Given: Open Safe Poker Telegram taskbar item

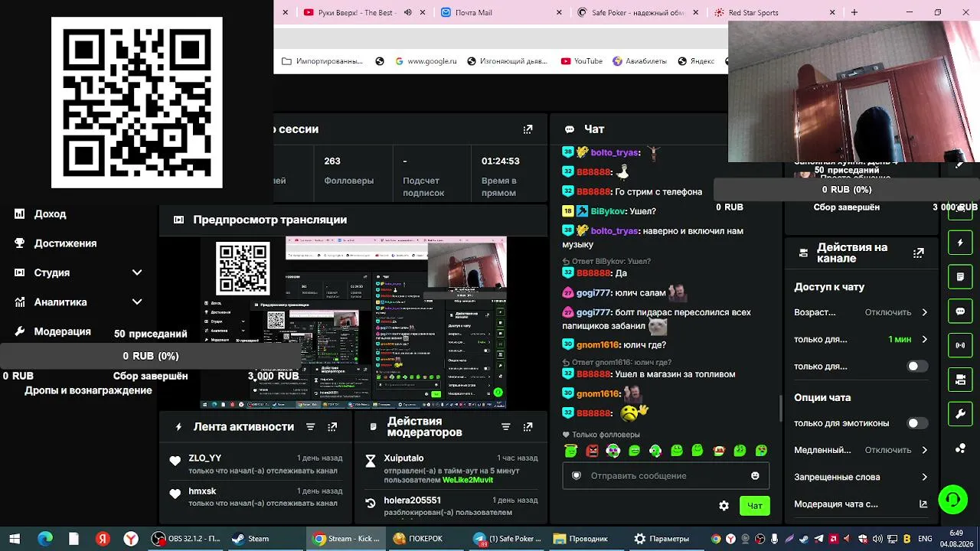Looking at the screenshot, I should 507,539.
